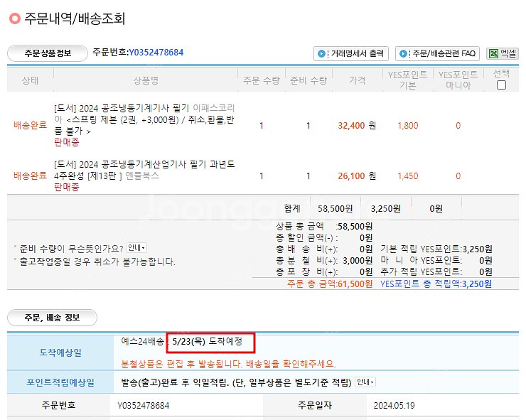Image resolution: width=526 pixels, height=420 pixels.
Task: Click the 준비 수량 column header
Action: pos(308,80)
